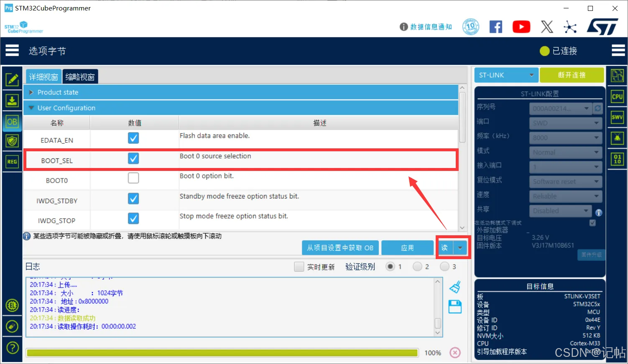Toggle the EDATA_EN checkbox
628x364 pixels.
pos(133,138)
